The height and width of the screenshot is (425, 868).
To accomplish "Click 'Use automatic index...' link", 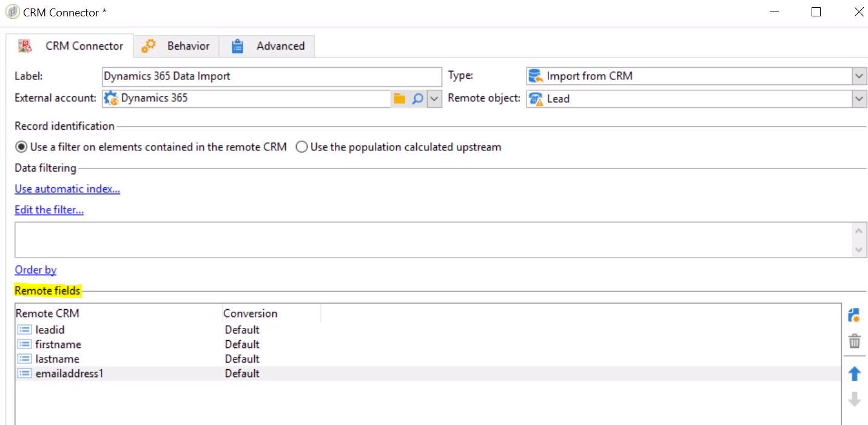I will click(x=67, y=189).
